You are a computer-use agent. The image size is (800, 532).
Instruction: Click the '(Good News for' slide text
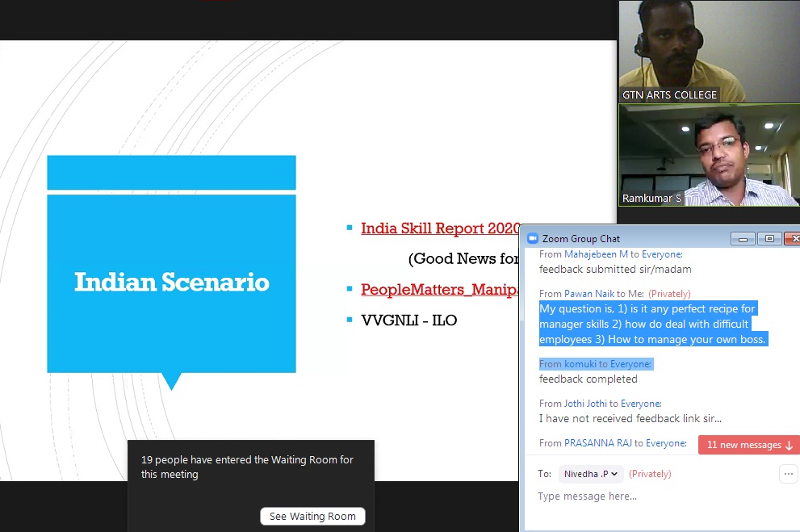(464, 258)
